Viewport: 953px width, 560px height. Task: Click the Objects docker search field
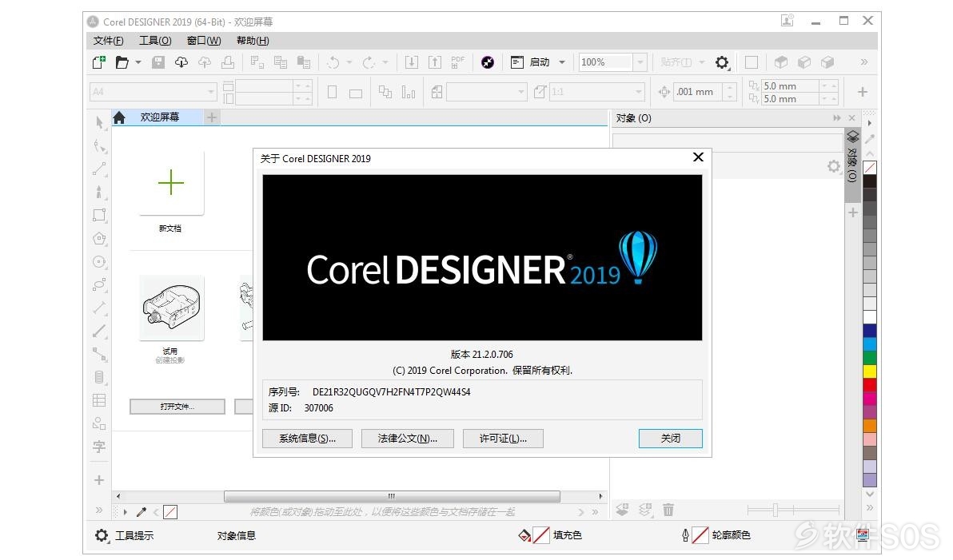tap(727, 141)
